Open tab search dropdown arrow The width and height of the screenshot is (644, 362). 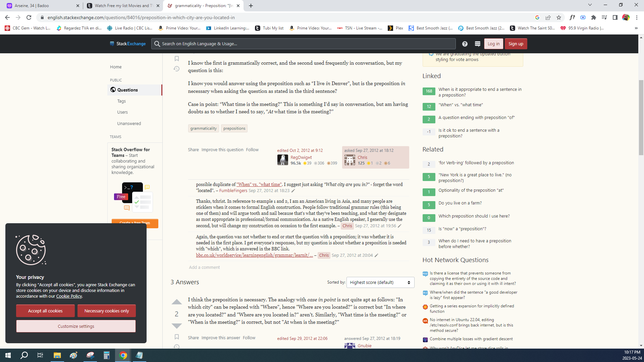pyautogui.click(x=590, y=5)
